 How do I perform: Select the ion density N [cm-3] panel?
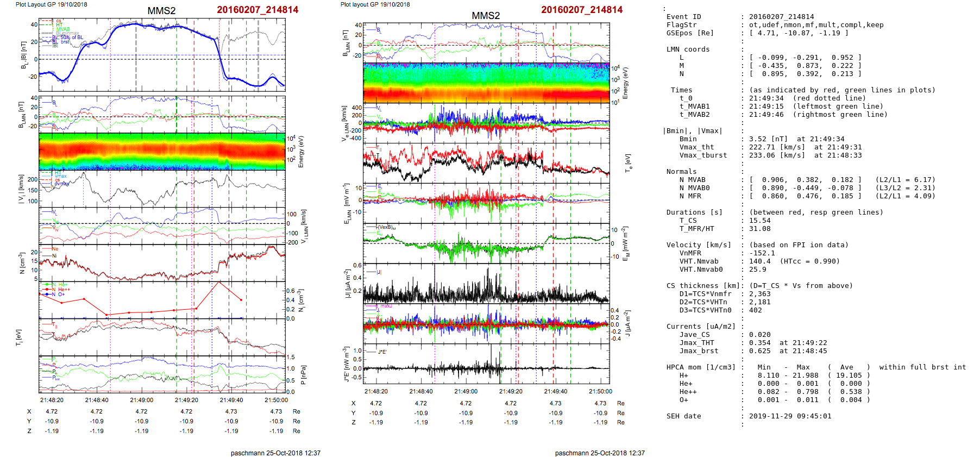pyautogui.click(x=162, y=262)
